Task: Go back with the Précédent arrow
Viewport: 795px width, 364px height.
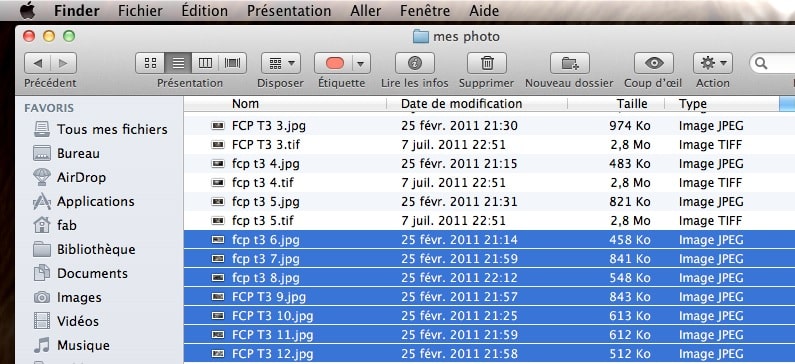Action: pos(38,63)
